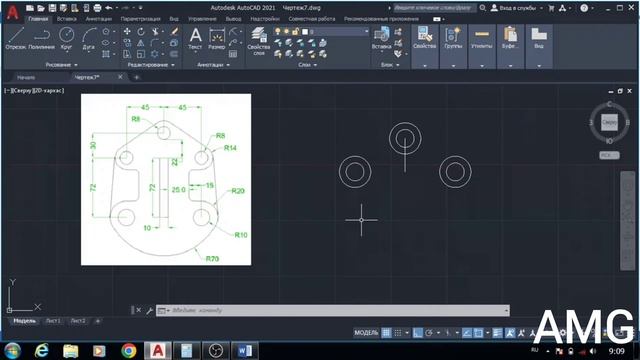This screenshot has height=360, width=640.
Task: Click the Autodesk App Store cart icon
Action: point(551,8)
